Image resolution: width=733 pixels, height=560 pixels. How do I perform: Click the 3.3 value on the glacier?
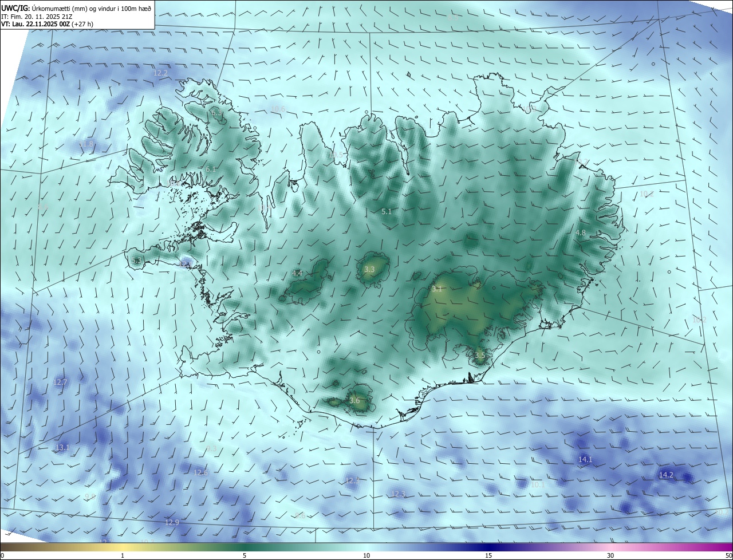[369, 269]
